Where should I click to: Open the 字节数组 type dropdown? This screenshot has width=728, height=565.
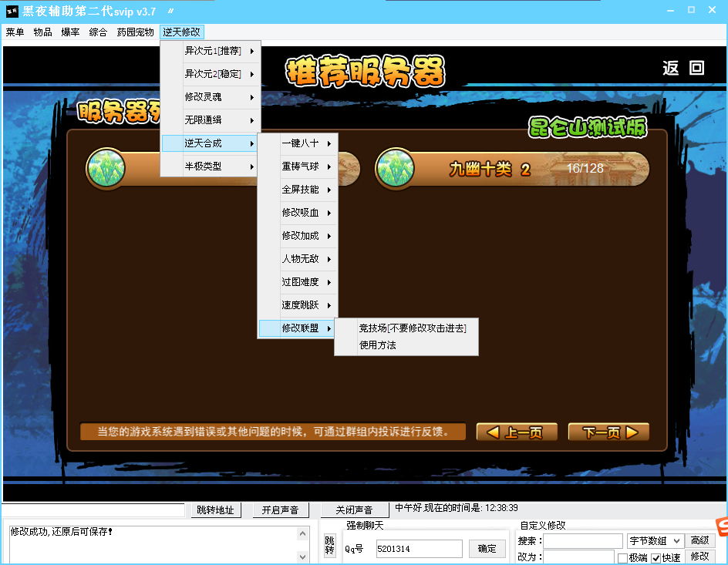(656, 541)
